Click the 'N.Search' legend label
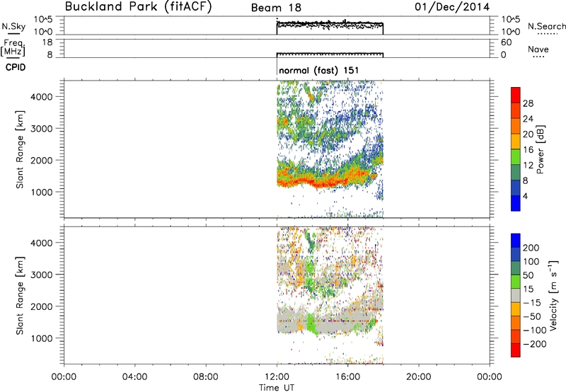 (x=546, y=26)
